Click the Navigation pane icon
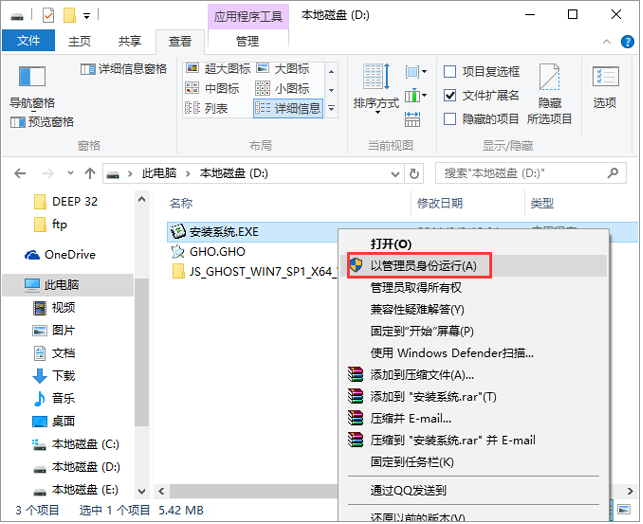Screen dimensions: 643x524 click(x=32, y=76)
